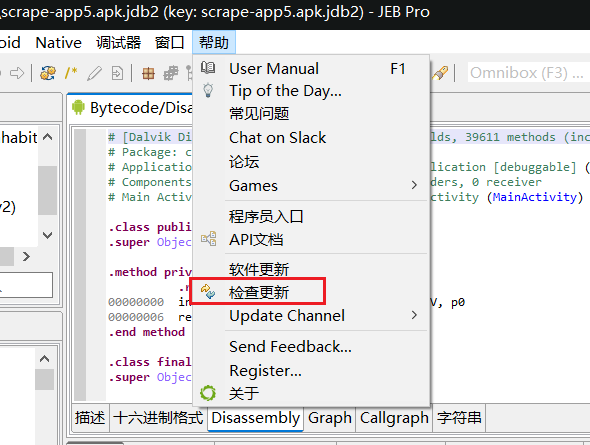Open the 帮助 menu in menu bar
Image resolution: width=590 pixels, height=445 pixels.
214,43
